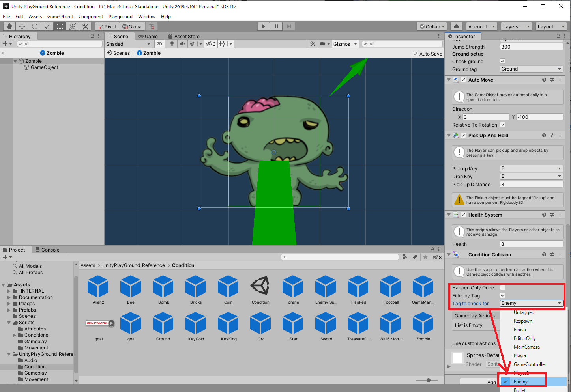Select the Coin prefab asset

228,290
